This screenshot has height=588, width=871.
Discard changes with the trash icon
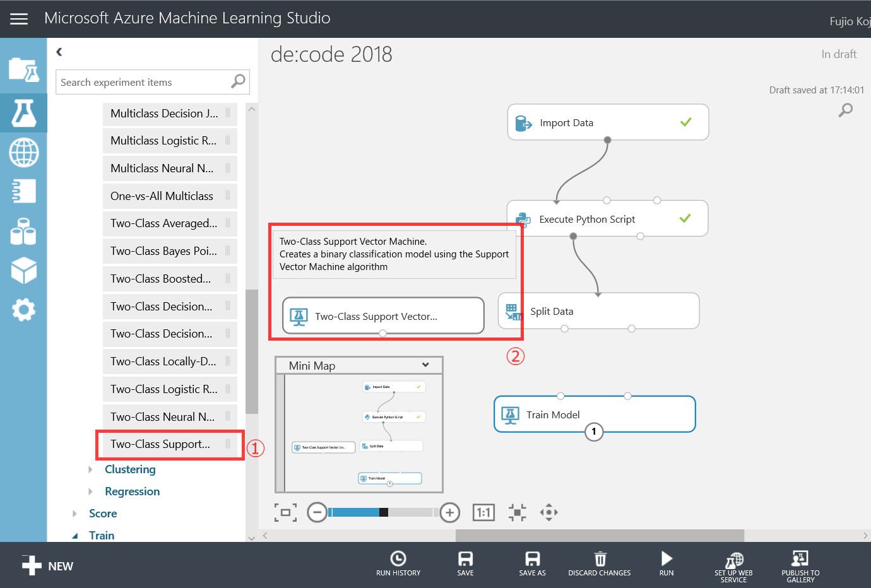600,563
